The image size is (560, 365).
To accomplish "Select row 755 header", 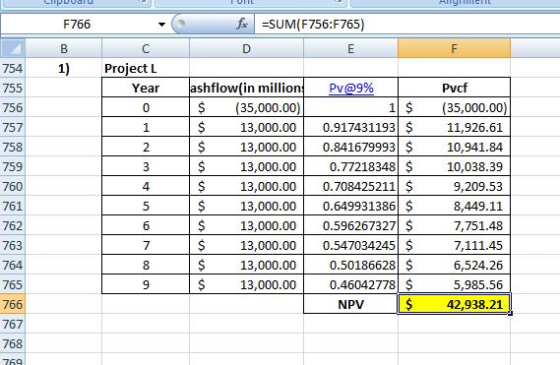I will 13,88.
